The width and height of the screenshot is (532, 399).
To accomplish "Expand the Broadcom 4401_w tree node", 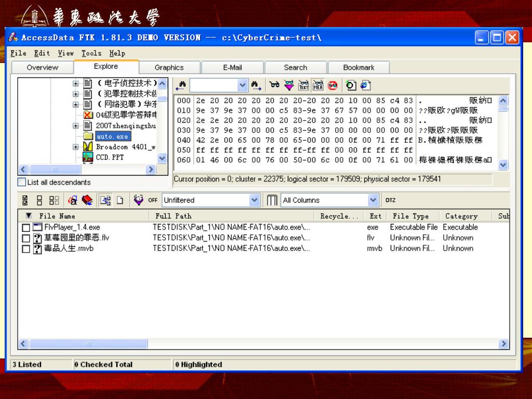I will click(75, 147).
